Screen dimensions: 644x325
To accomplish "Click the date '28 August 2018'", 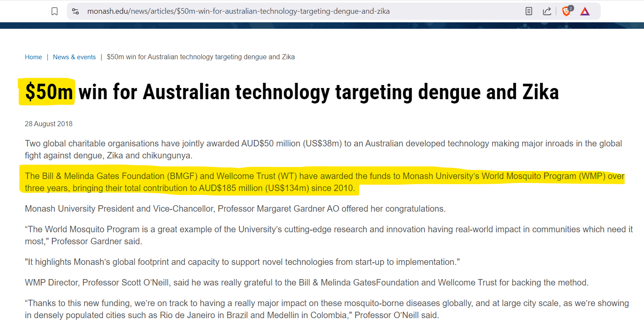I will pos(48,124).
